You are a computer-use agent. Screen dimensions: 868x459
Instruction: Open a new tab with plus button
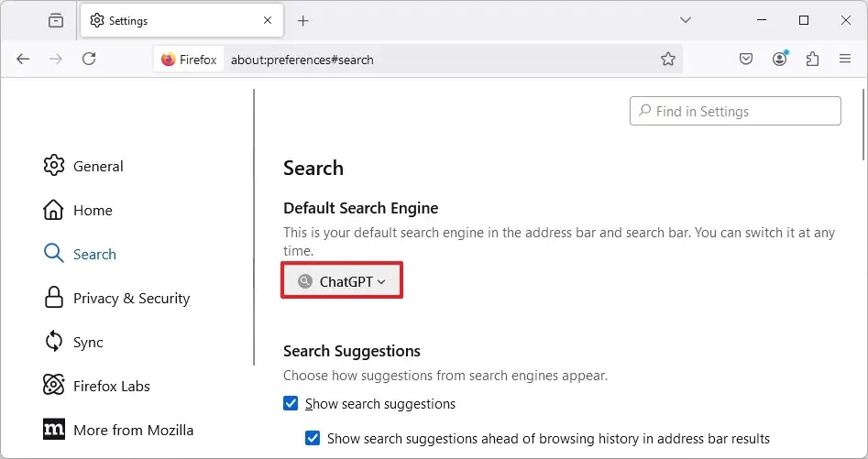pyautogui.click(x=302, y=21)
